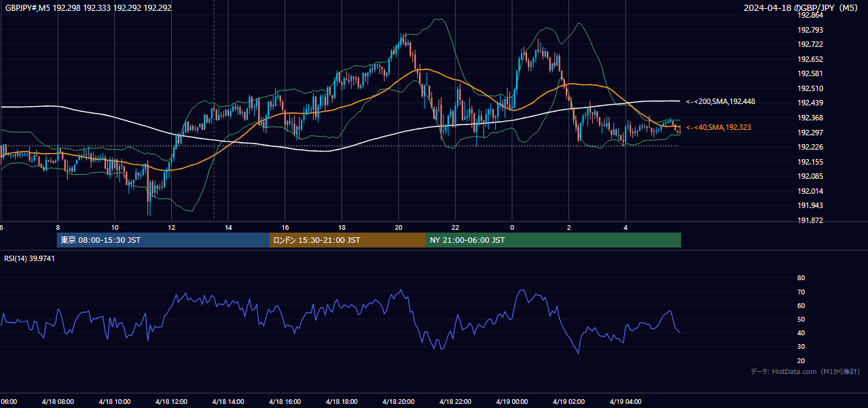Click price axis label 192.652

click(x=810, y=59)
